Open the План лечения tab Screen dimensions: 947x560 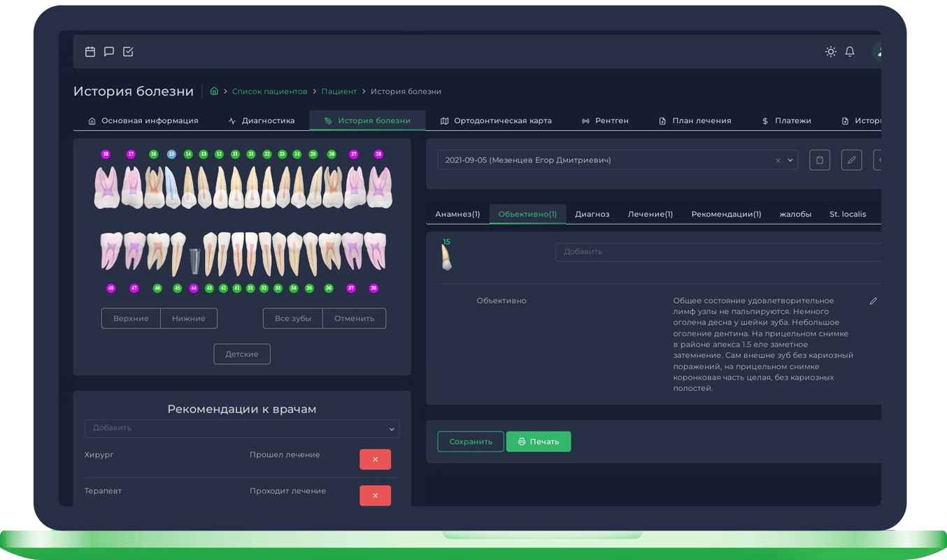coord(695,121)
